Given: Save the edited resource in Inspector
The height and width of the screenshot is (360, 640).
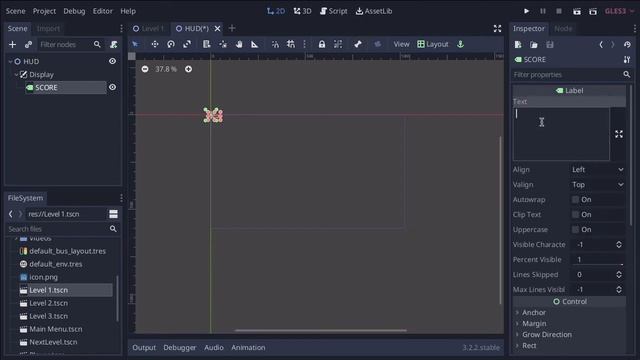Looking at the screenshot, I should (550, 44).
